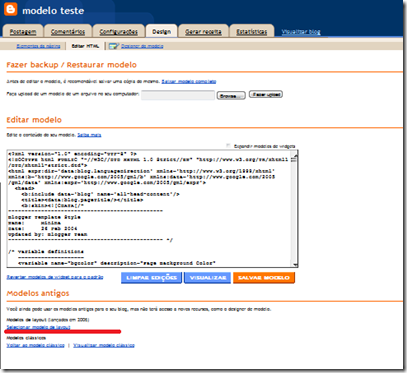Click the code editor scroll-down arrow

tap(295, 264)
